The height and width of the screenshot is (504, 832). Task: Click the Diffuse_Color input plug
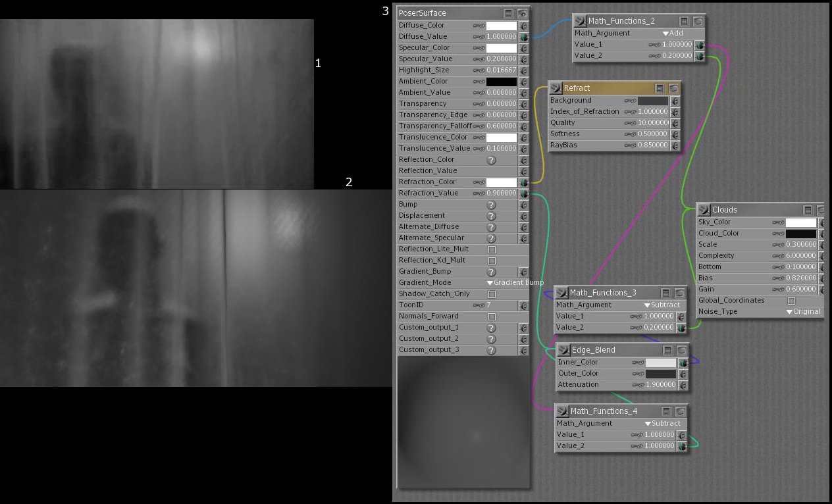(x=524, y=26)
